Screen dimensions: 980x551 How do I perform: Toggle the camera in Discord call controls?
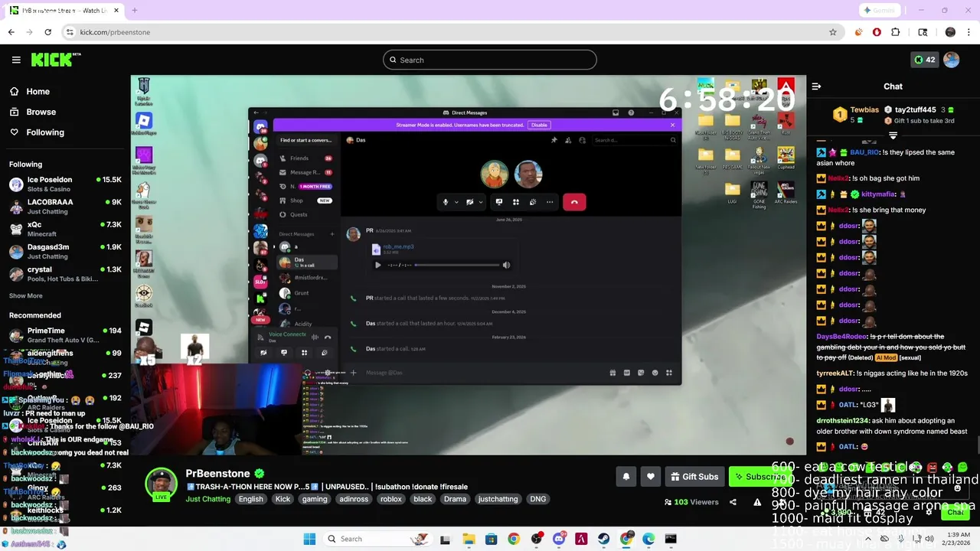click(x=469, y=202)
